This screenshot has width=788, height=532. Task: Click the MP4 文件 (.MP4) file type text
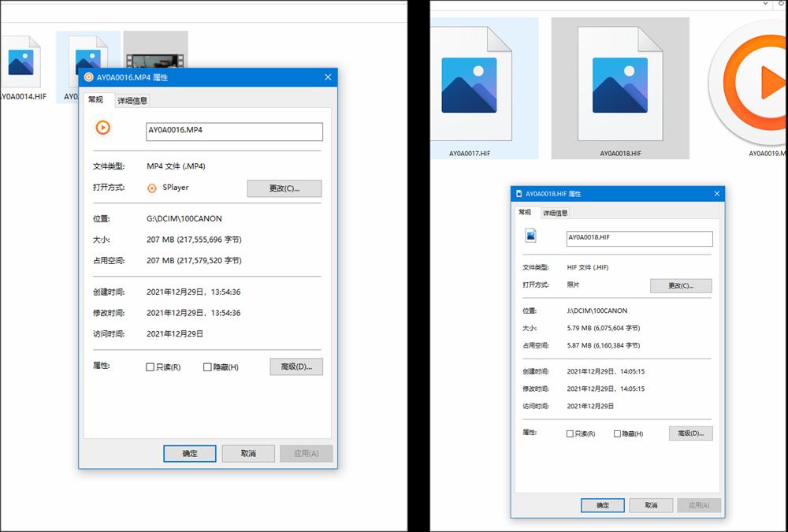[x=176, y=166]
